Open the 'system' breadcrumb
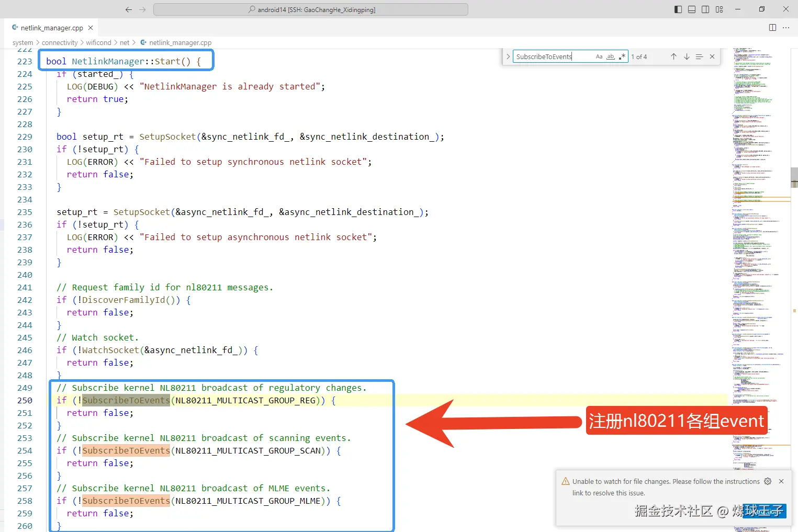Image resolution: width=798 pixels, height=532 pixels. [x=23, y=43]
